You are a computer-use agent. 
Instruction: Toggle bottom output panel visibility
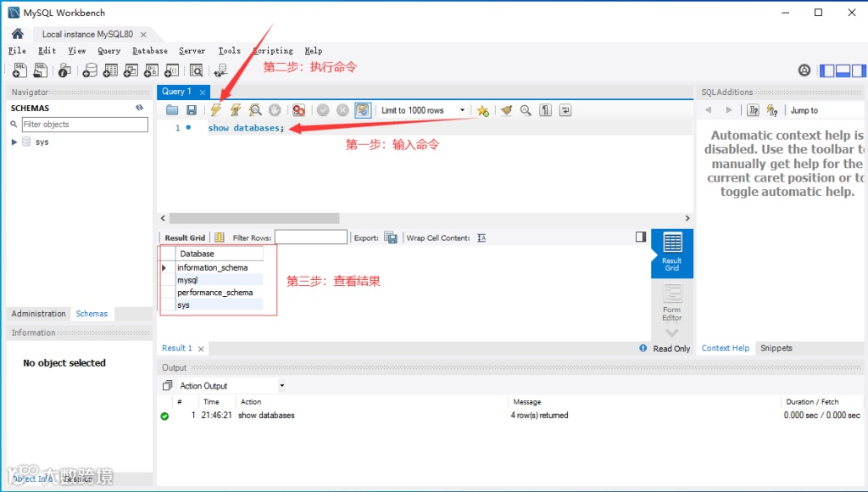click(x=843, y=70)
